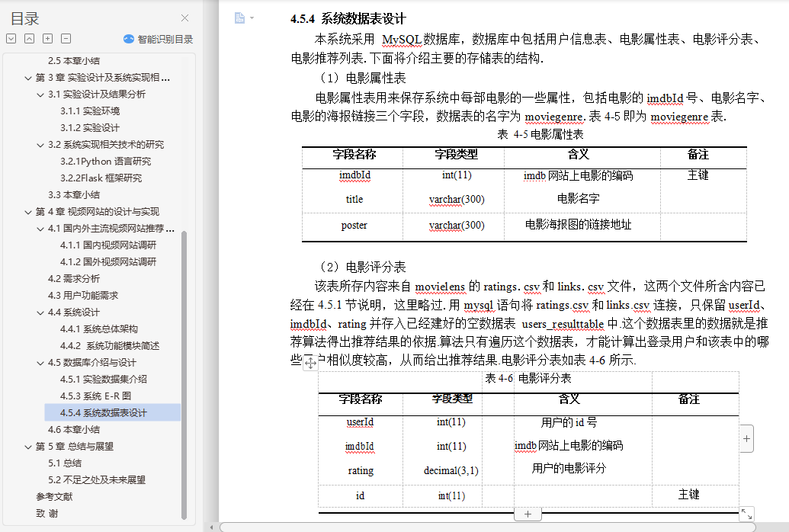The image size is (789, 532).
Task: Open 5.2 不足之处及未来展望
Action: pos(97,480)
